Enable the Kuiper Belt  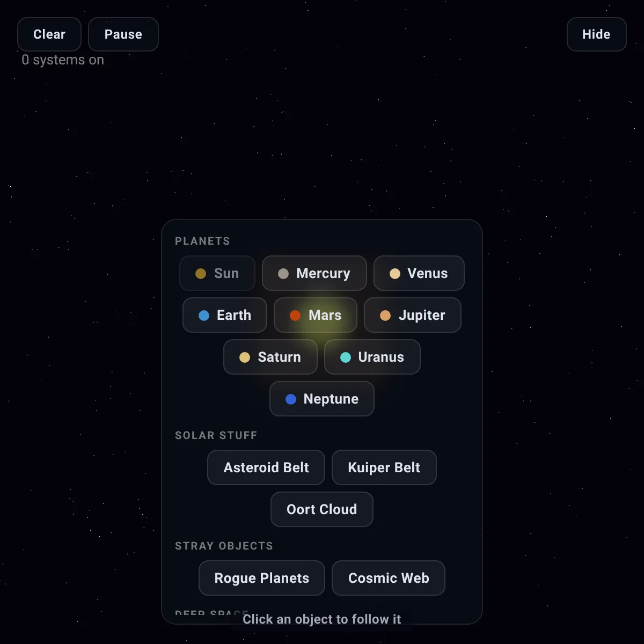(x=384, y=467)
